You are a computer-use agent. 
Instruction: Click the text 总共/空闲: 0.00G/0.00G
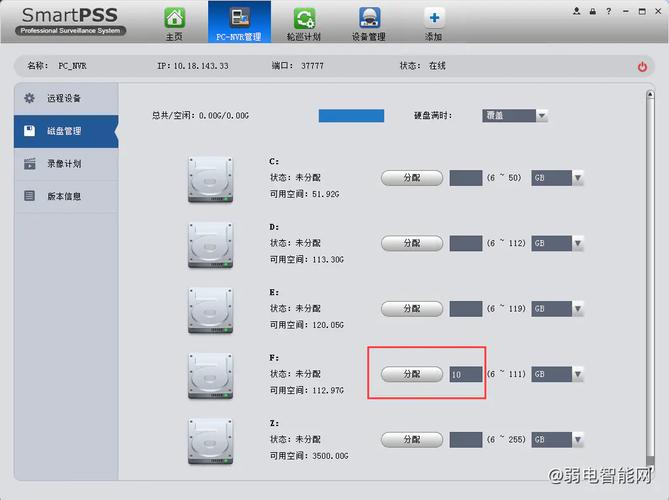click(201, 116)
